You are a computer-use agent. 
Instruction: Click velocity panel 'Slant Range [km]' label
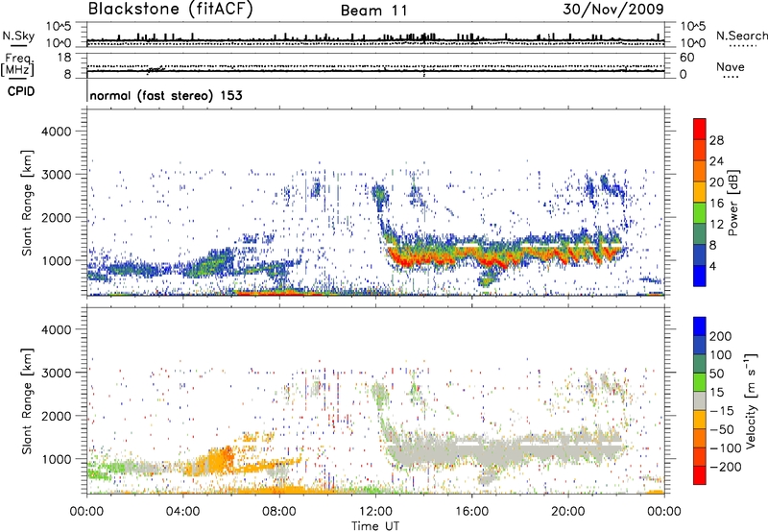(x=27, y=400)
